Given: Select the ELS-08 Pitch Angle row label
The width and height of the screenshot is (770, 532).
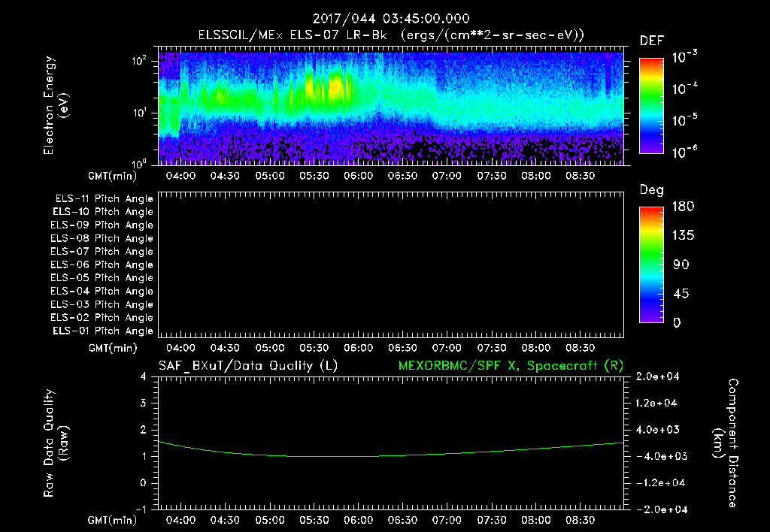Looking at the screenshot, I should tap(102, 238).
